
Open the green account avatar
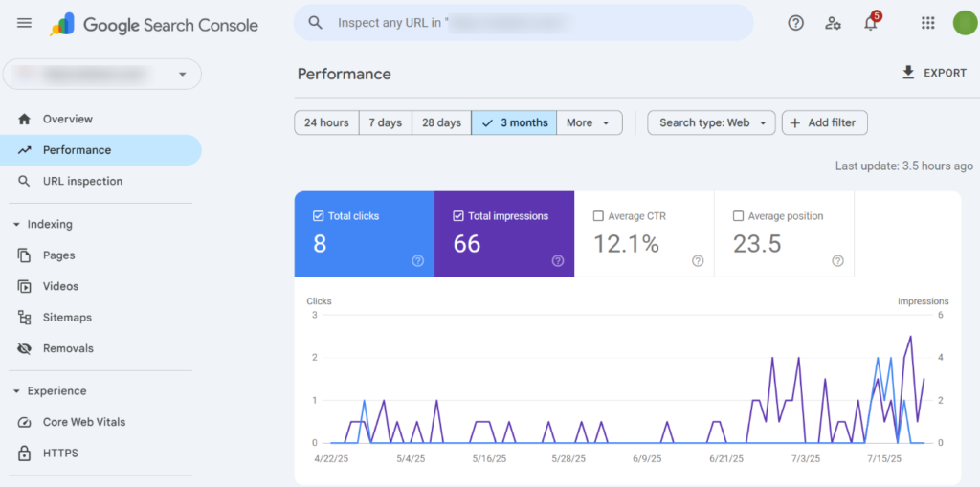[965, 23]
